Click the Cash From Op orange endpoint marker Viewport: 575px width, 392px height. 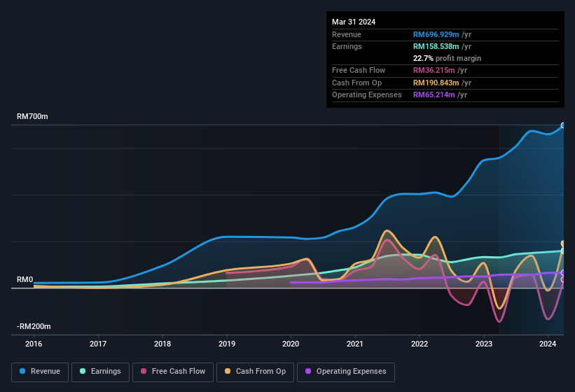click(563, 244)
